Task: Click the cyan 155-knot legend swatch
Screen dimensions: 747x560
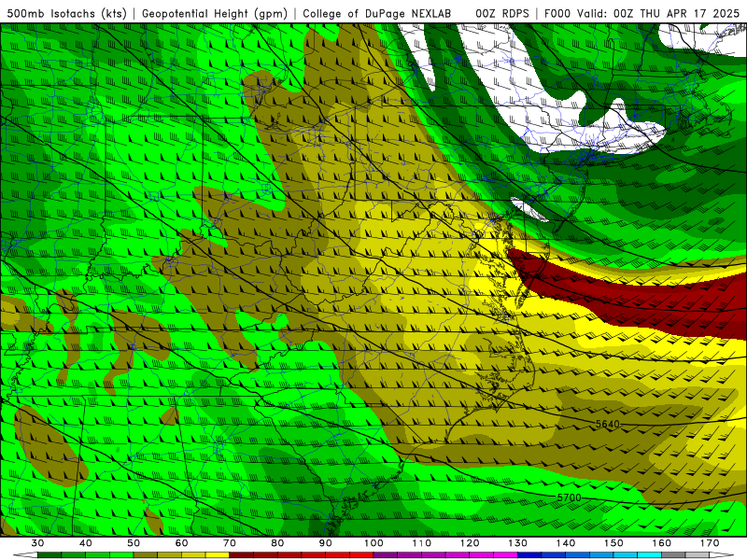Action: [x=649, y=554]
